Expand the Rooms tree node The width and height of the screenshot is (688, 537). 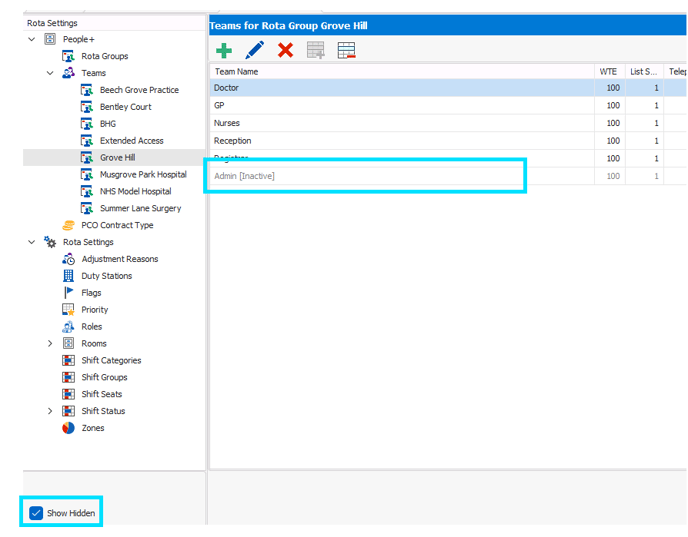tap(50, 343)
